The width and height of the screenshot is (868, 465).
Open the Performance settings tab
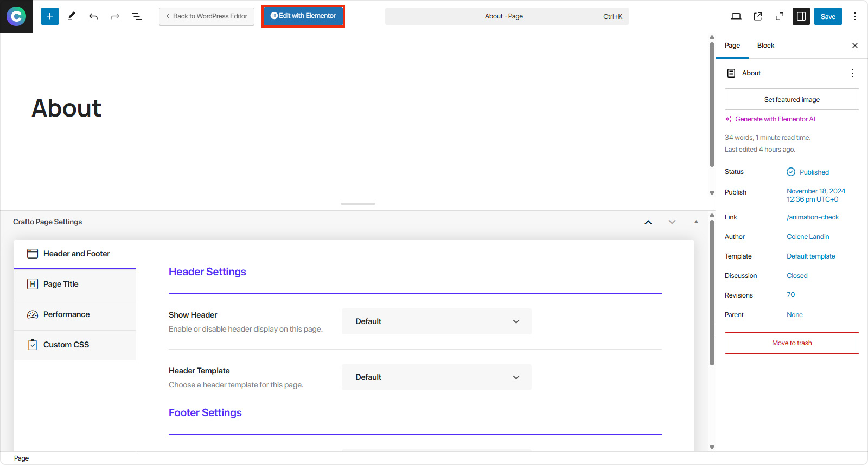pos(75,314)
